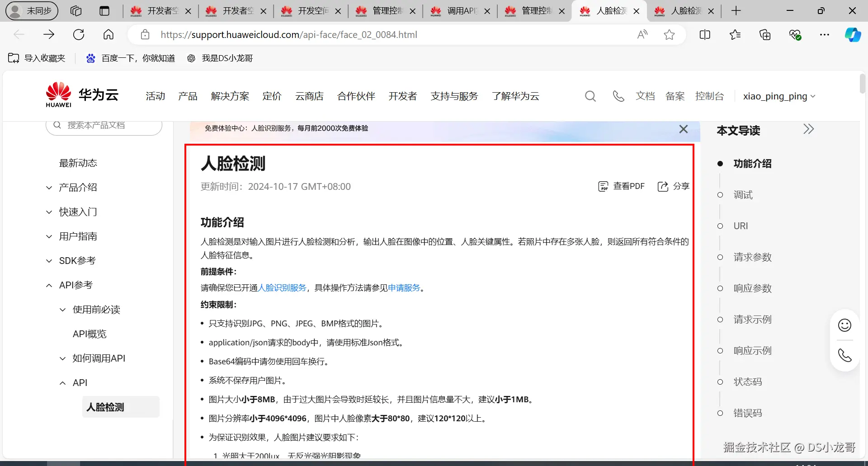Screen dimensions: 868x466
Task: Open API概览 in sidebar
Action: click(x=90, y=334)
